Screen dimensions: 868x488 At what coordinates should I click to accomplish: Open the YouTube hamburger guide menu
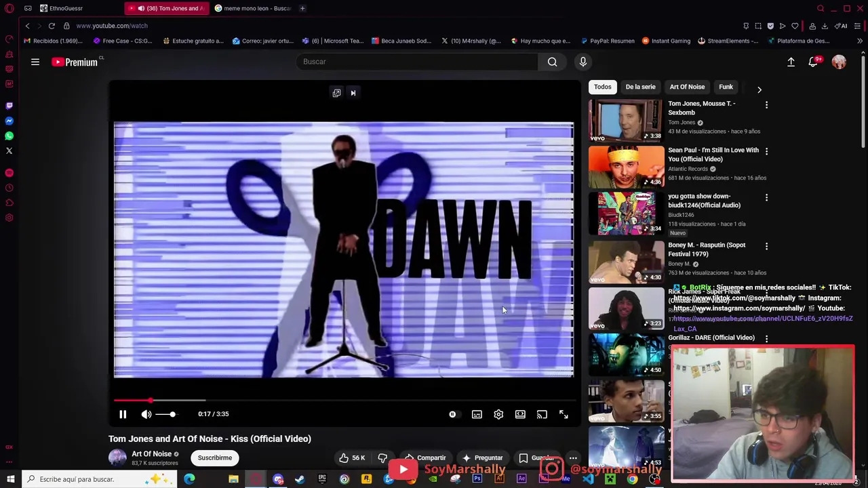coord(35,62)
